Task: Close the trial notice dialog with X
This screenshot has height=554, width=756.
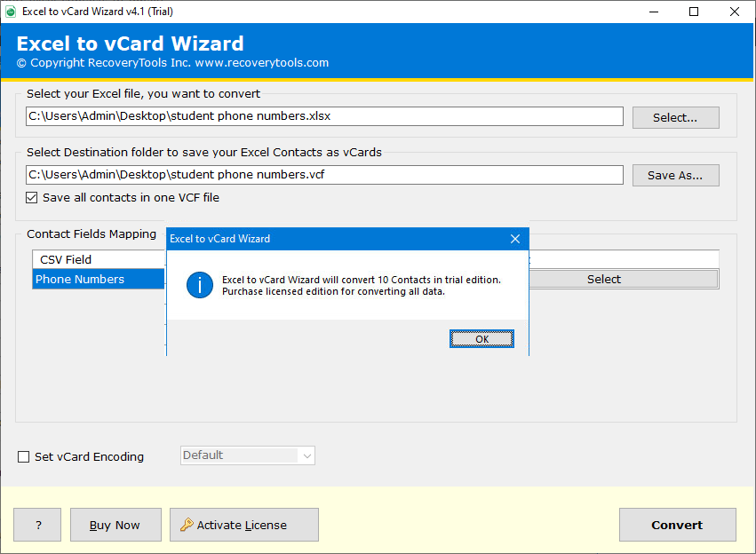Action: (515, 239)
